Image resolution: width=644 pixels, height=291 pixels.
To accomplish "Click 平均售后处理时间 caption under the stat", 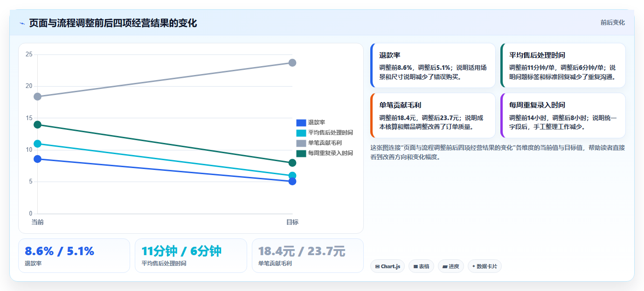I will click(x=164, y=264).
